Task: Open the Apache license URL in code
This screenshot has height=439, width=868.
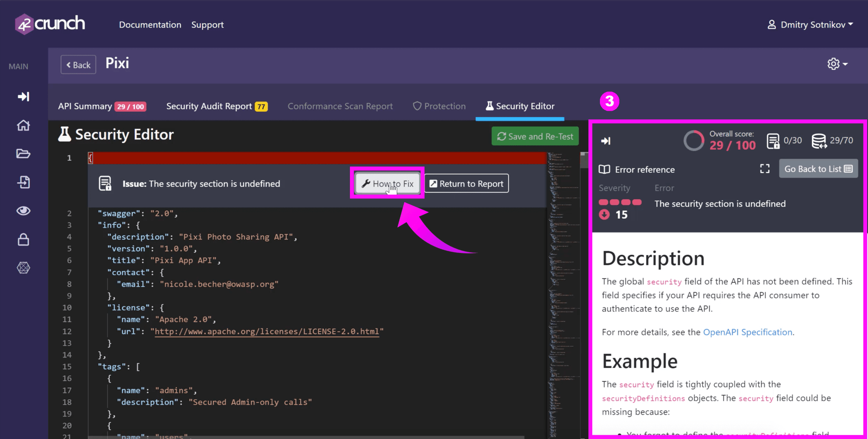Action: [267, 331]
